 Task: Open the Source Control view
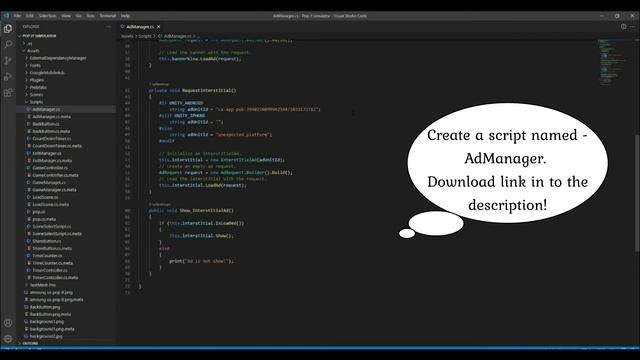[x=8, y=60]
